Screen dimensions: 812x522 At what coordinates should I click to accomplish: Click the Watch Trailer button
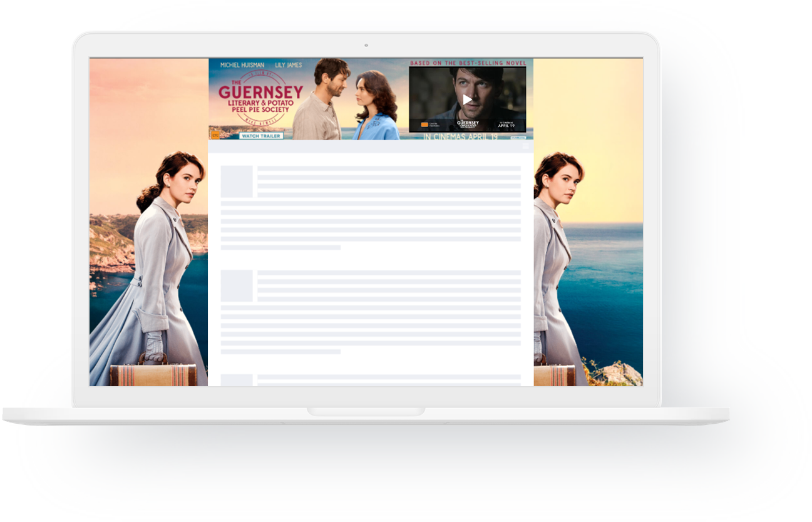click(x=261, y=135)
